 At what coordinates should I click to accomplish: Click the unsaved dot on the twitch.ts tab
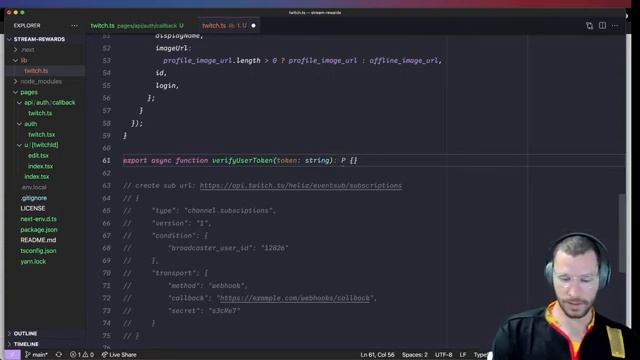[253, 25]
